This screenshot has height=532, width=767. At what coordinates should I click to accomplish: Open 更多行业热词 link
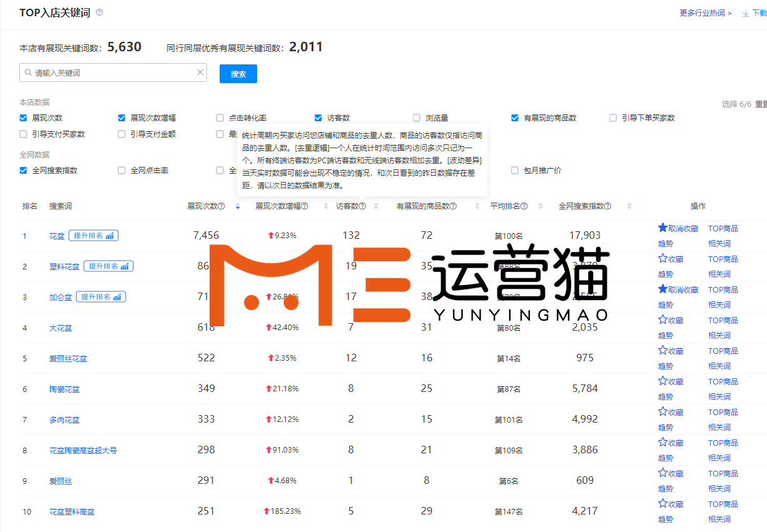(706, 13)
